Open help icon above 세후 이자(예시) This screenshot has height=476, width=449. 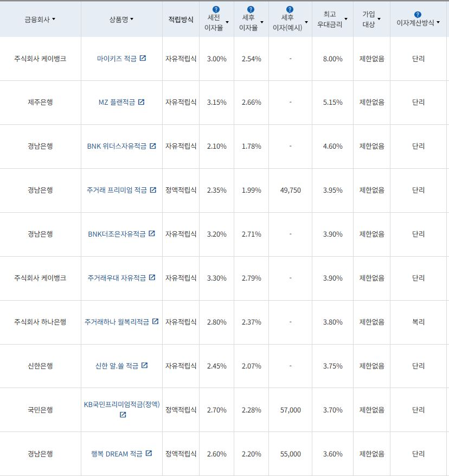pyautogui.click(x=290, y=9)
